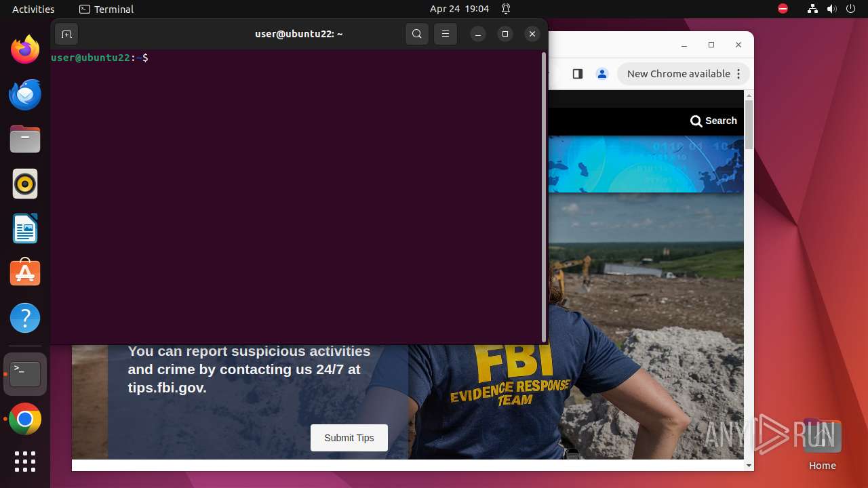The image size is (868, 488).
Task: Maximize the Chrome window
Action: point(711,45)
